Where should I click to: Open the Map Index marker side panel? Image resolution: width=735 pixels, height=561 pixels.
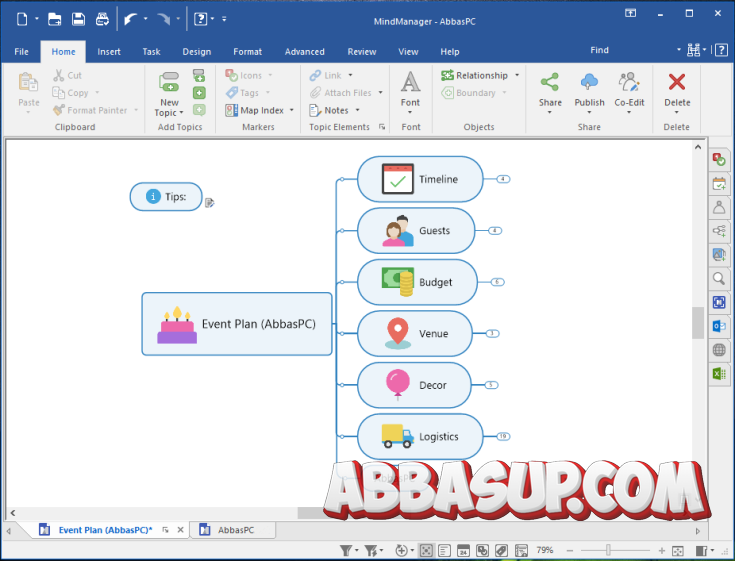pos(719,159)
